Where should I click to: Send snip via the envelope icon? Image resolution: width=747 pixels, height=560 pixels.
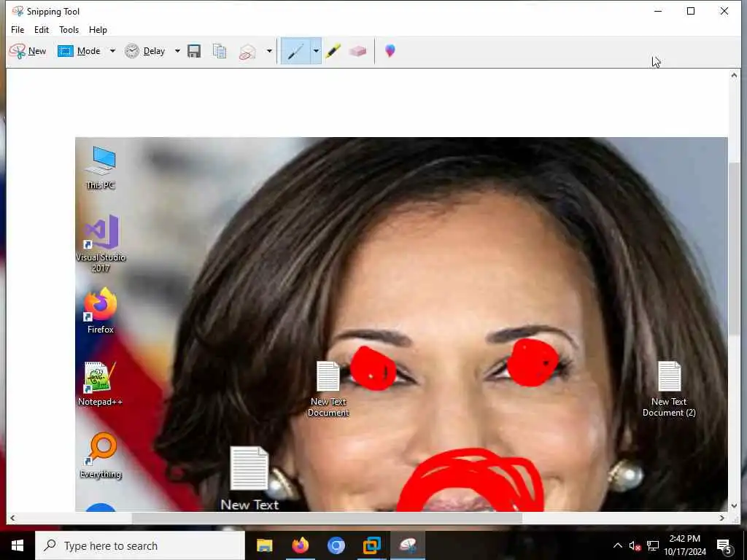247,52
